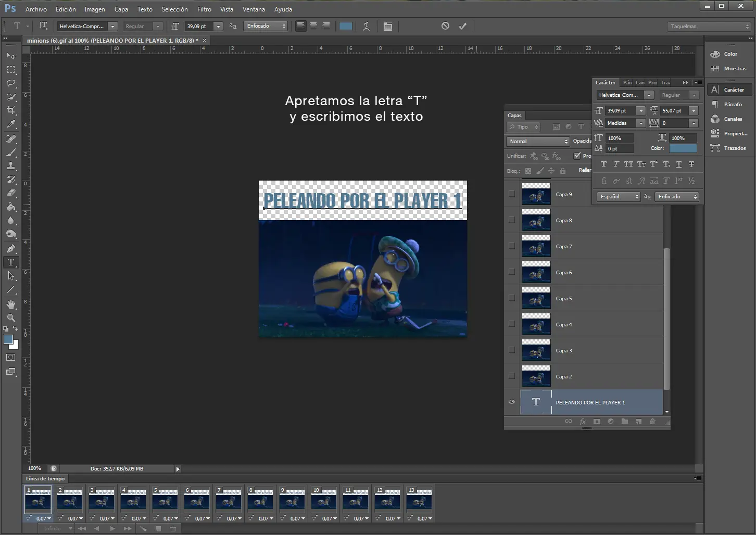
Task: Open font family dropdown in options bar
Action: pos(112,26)
